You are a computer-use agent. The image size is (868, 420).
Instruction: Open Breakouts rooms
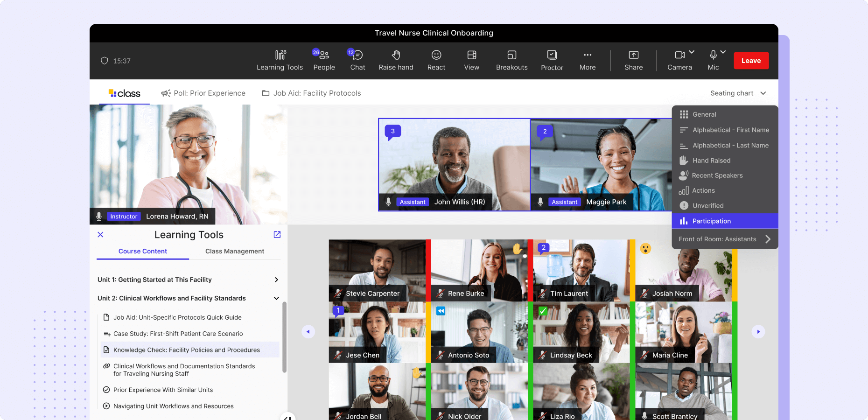[511, 60]
